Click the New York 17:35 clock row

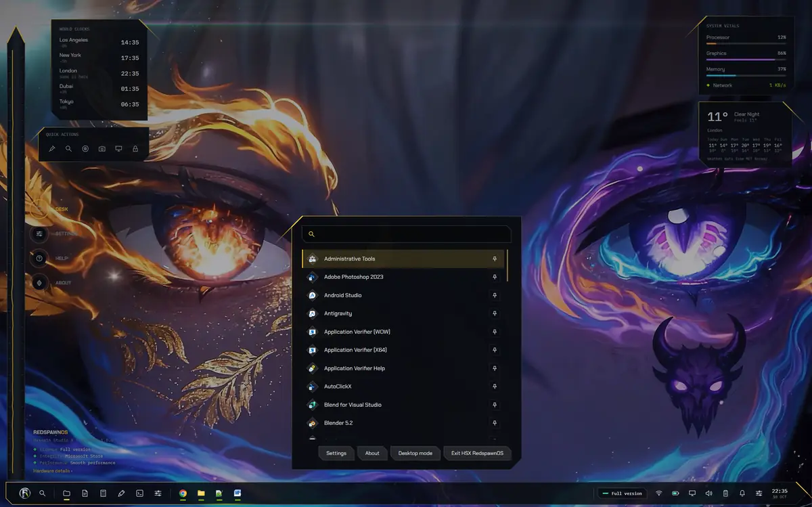point(99,58)
